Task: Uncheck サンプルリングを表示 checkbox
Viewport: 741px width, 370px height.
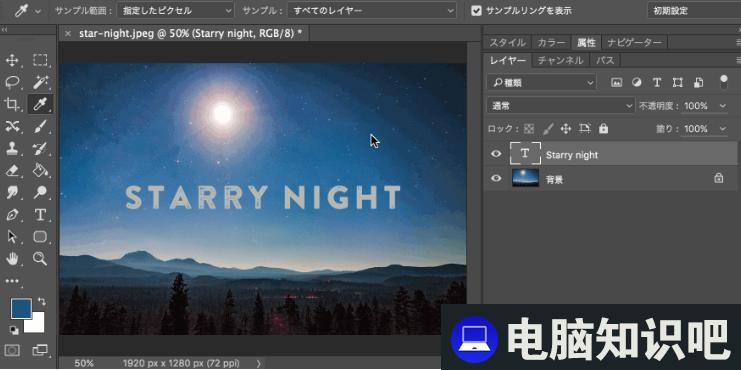Action: [476, 10]
